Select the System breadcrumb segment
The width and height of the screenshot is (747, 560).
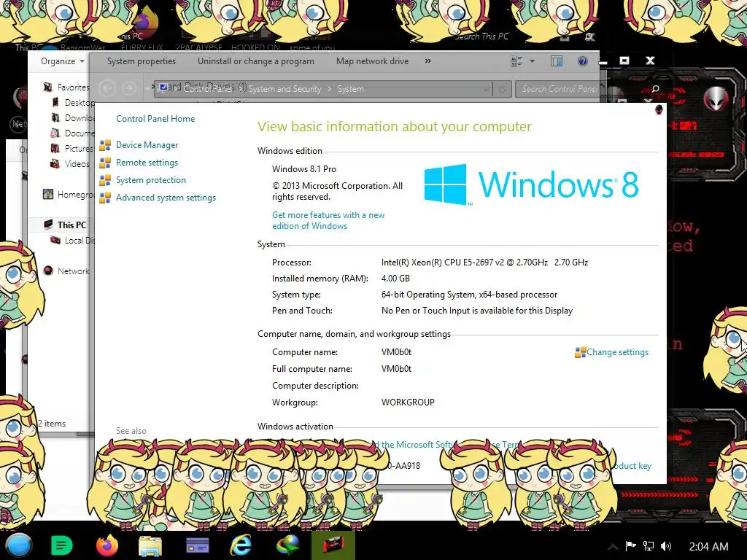click(x=351, y=89)
